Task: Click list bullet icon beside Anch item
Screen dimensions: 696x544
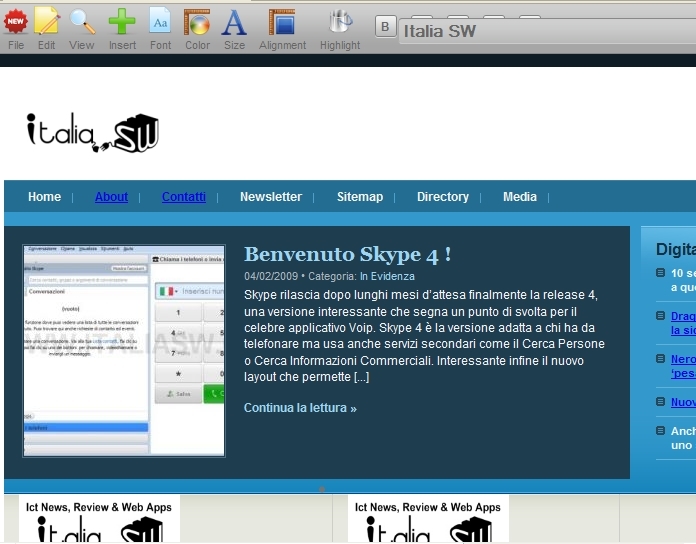Action: point(660,430)
